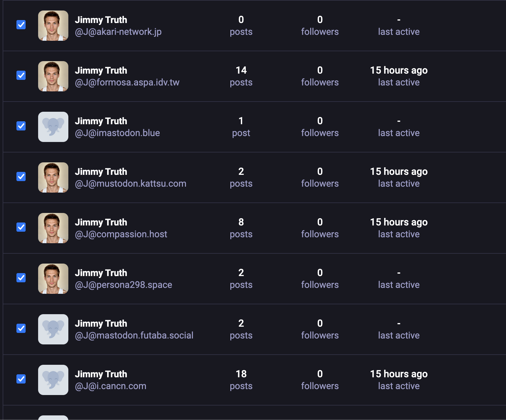
Task: Open Jimmy Truth @J@akari-network.jp profile link
Action: pyautogui.click(x=101, y=20)
